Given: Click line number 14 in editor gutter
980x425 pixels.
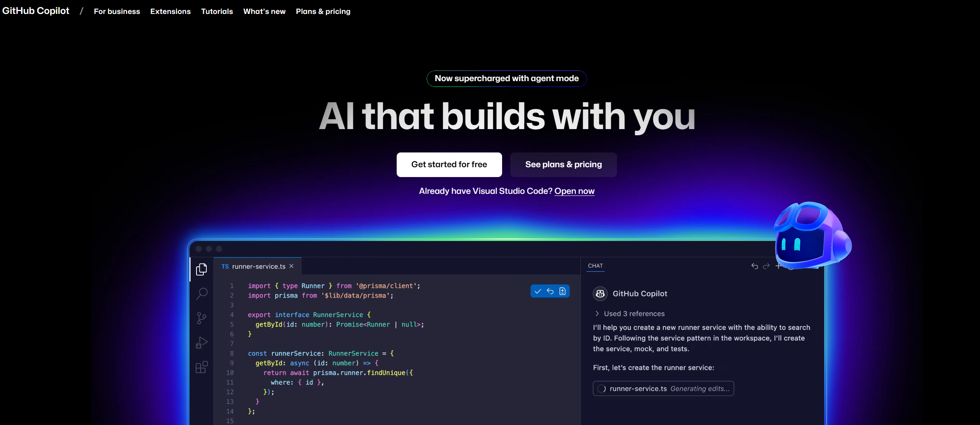Looking at the screenshot, I should pos(230,411).
